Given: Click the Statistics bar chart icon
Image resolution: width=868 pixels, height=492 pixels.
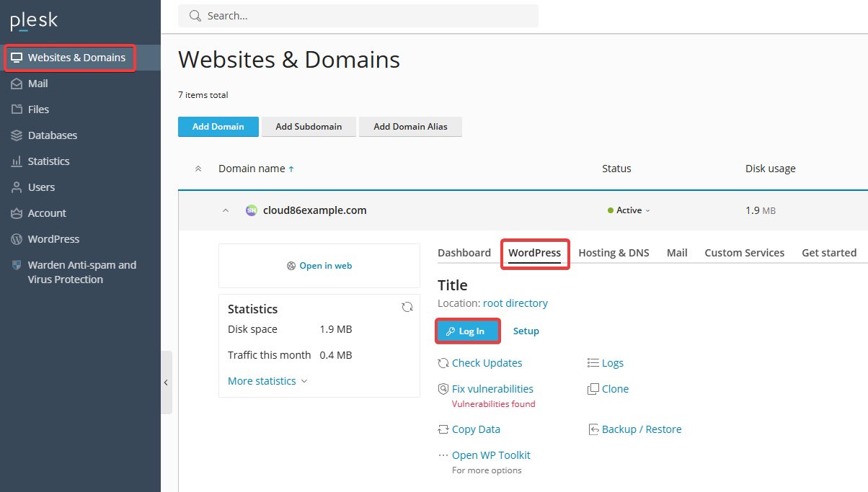Looking at the screenshot, I should 17,161.
